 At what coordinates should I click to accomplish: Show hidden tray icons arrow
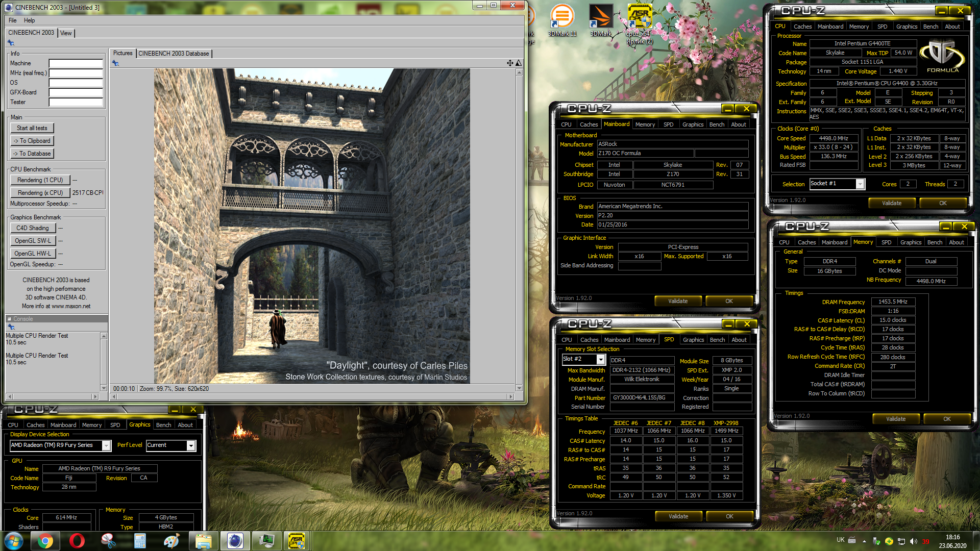(x=864, y=541)
